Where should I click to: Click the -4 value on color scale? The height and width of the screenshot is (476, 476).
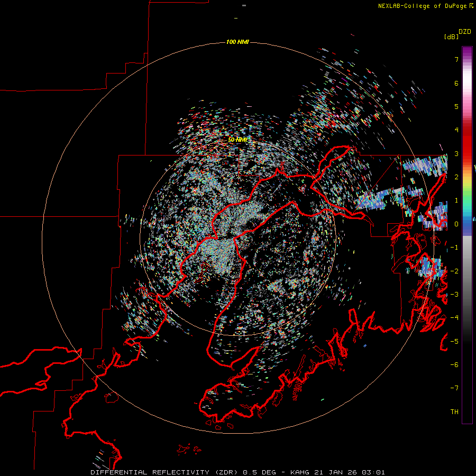[454, 318]
